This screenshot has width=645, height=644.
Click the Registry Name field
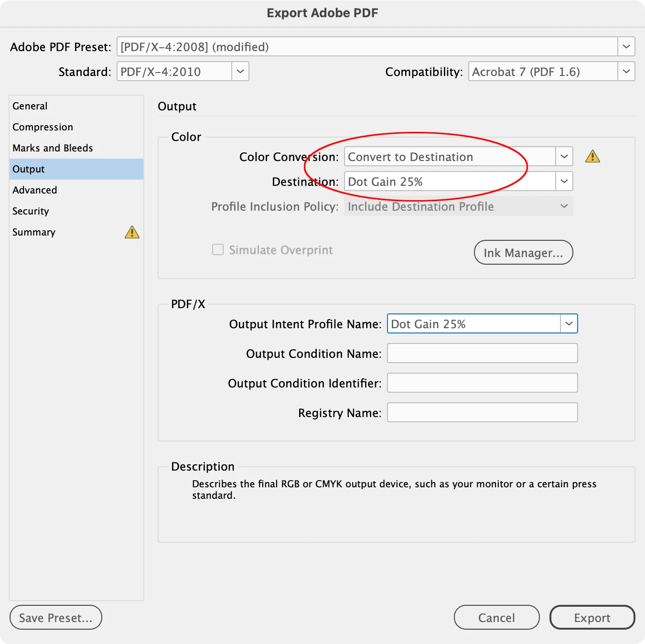pos(483,413)
